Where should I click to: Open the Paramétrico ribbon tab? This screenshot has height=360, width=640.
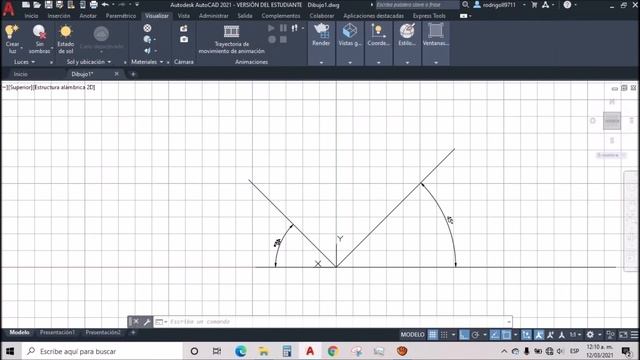121,16
